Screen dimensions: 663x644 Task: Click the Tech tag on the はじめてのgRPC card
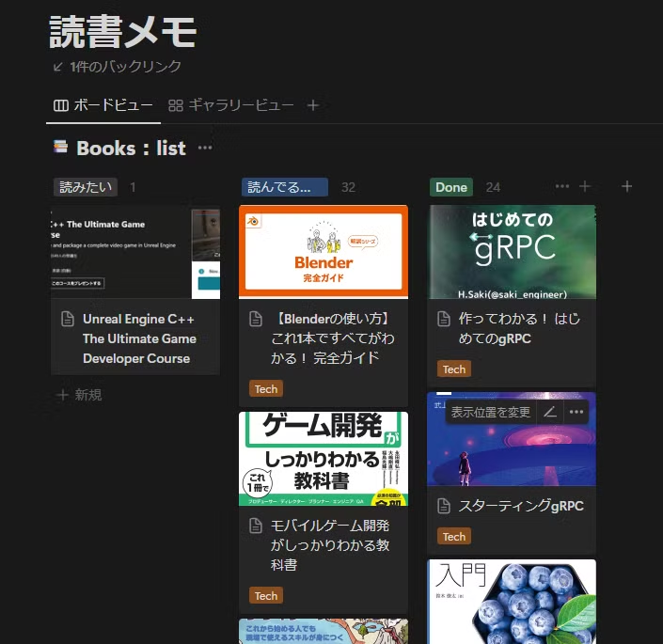[454, 369]
